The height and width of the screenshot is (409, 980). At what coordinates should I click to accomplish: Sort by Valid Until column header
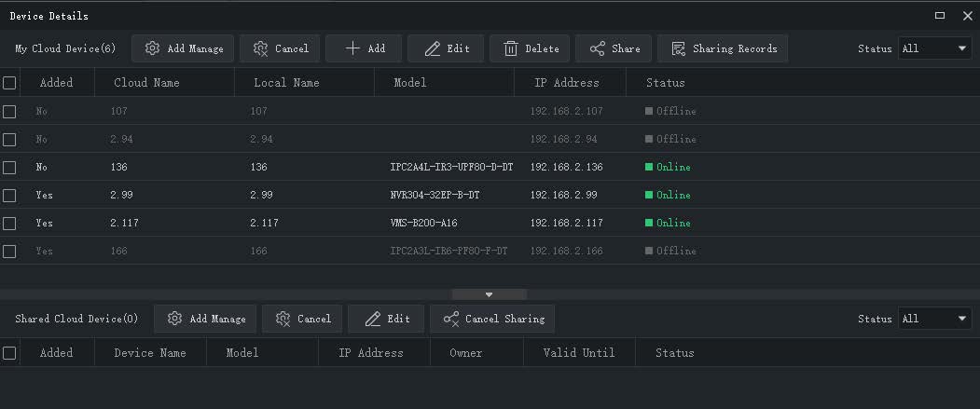pyautogui.click(x=579, y=353)
